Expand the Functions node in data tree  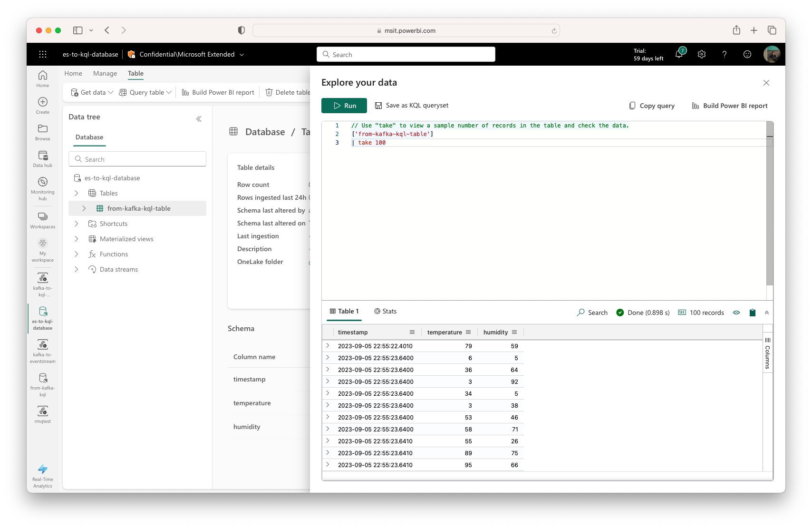(x=76, y=254)
